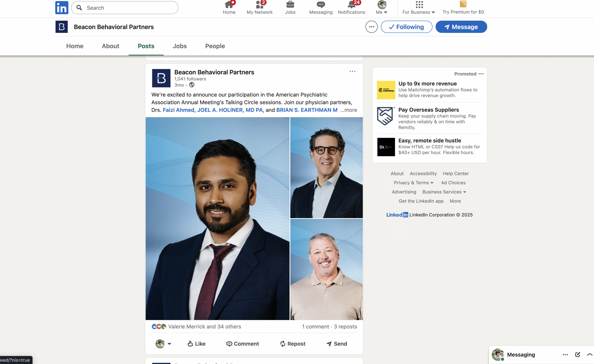The image size is (594, 364).
Task: Switch to the company Jobs tab
Action: point(180,46)
